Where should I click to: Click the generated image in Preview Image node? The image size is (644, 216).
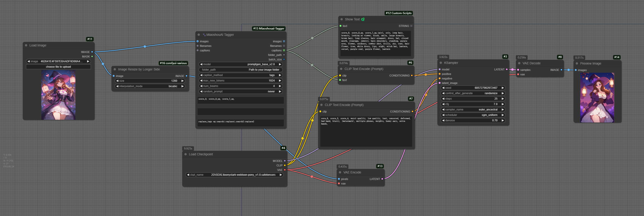pos(597,98)
